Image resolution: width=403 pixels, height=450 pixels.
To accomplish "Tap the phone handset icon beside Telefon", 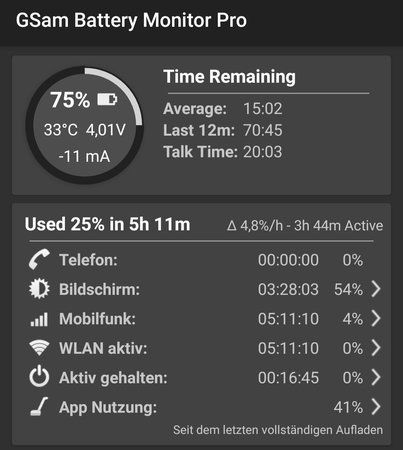I will [x=39, y=259].
